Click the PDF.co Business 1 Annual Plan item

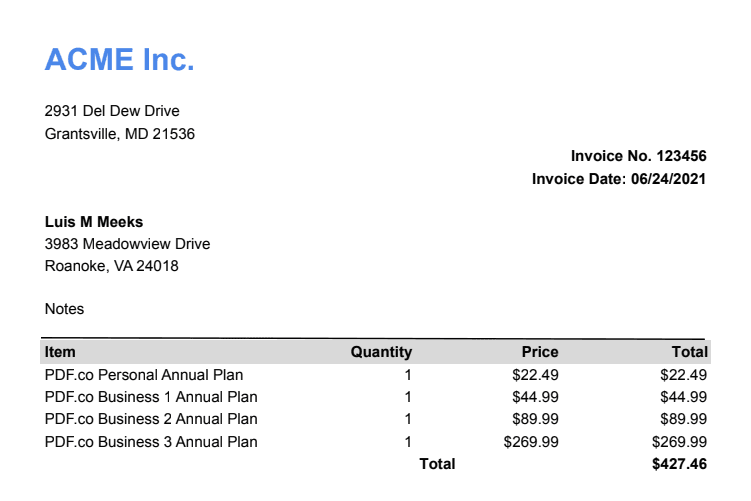tap(151, 397)
